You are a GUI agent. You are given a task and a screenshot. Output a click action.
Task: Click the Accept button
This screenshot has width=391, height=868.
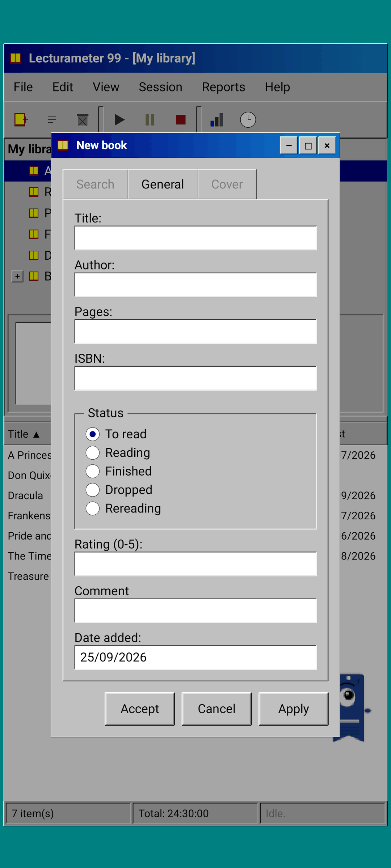140,709
